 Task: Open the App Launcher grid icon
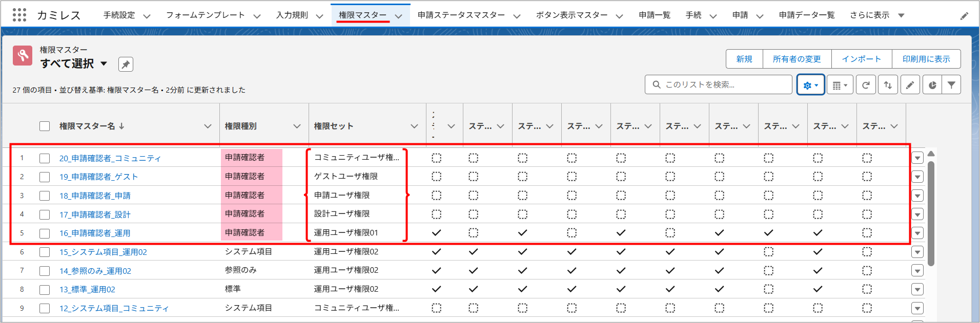click(19, 15)
